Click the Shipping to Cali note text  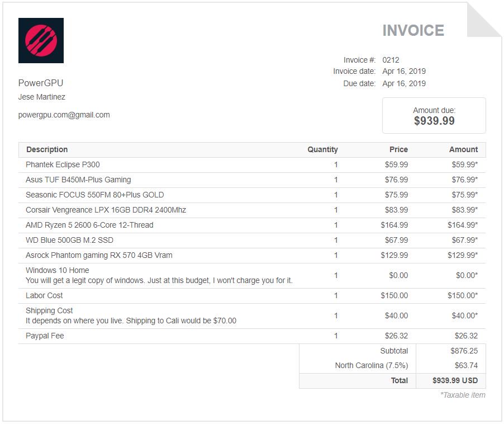131,321
